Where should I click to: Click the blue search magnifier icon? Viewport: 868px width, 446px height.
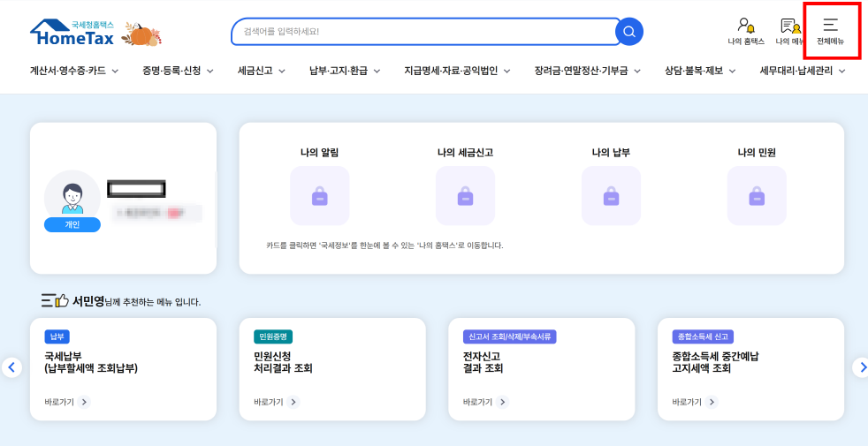coord(628,32)
